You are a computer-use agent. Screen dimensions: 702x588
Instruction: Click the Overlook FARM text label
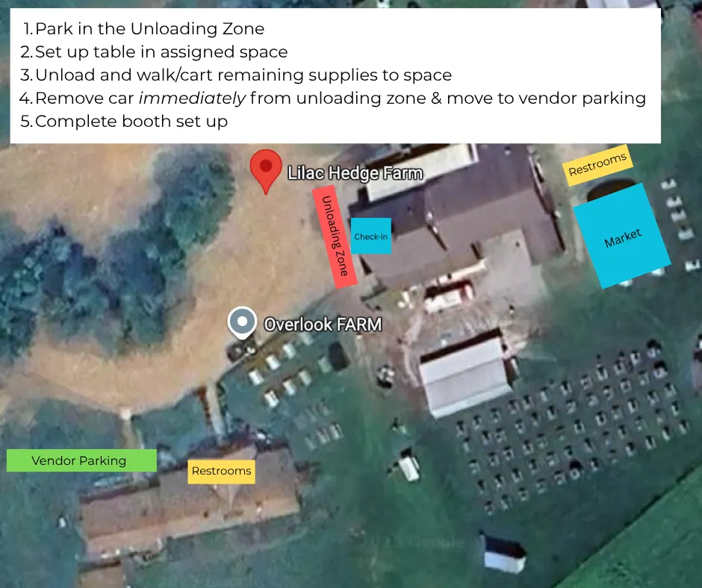click(323, 325)
